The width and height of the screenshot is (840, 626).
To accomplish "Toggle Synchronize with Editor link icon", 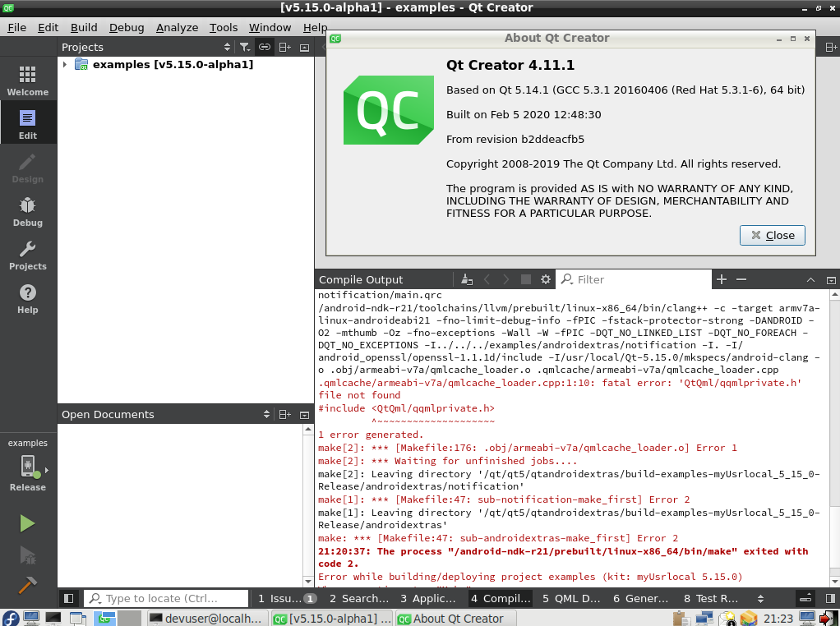I will pyautogui.click(x=265, y=47).
